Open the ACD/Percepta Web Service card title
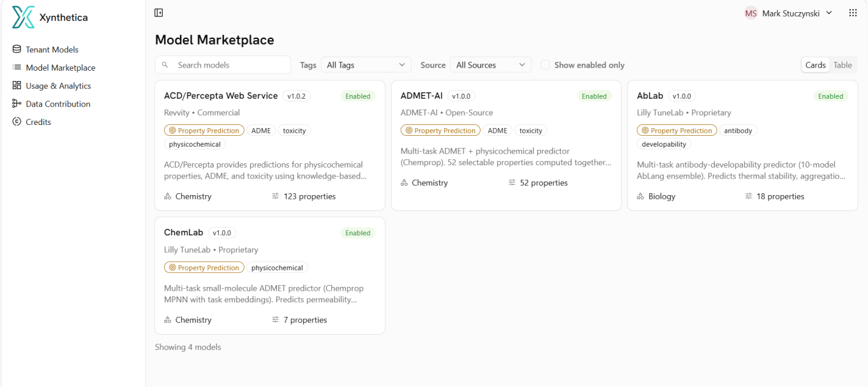This screenshot has height=387, width=868. (221, 96)
